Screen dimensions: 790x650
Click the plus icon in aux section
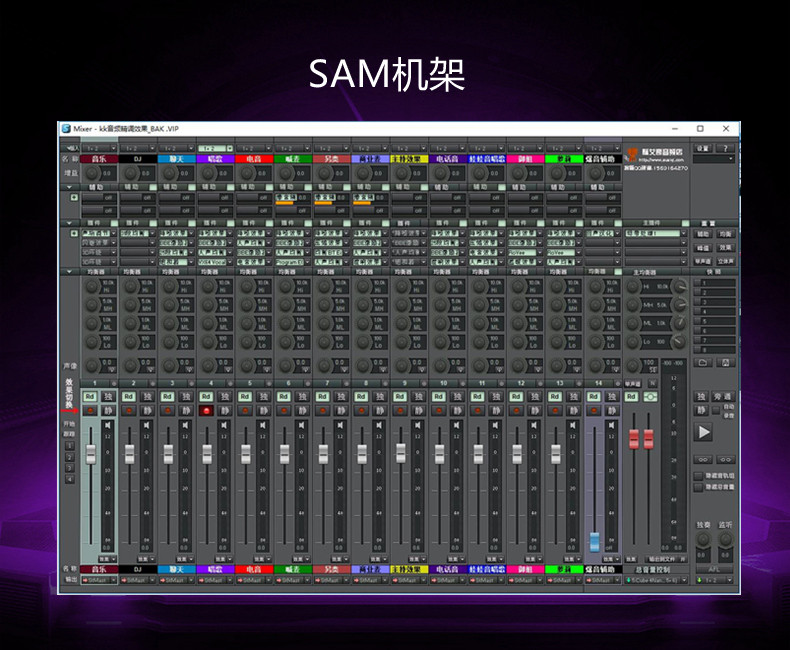click(74, 198)
